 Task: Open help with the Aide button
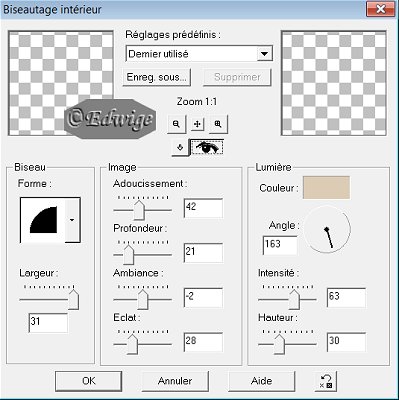click(x=261, y=381)
